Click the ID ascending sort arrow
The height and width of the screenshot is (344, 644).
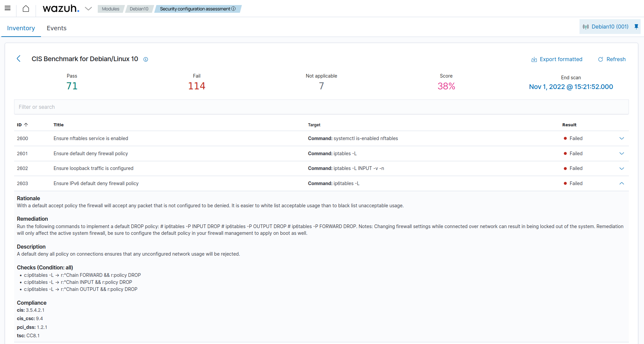click(x=26, y=125)
